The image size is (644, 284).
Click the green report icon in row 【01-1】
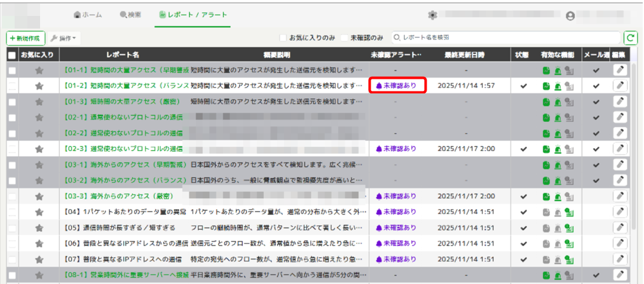point(546,71)
